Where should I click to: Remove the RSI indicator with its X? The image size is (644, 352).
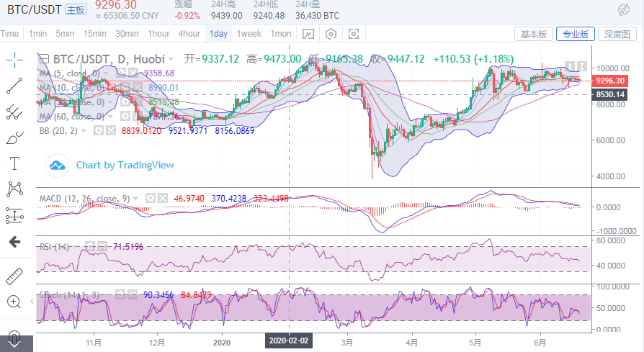point(99,246)
